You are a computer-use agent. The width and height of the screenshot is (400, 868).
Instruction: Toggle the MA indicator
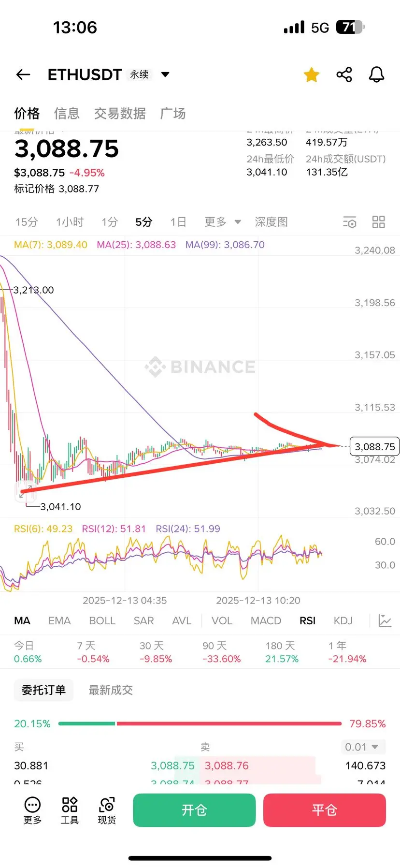[x=22, y=620]
